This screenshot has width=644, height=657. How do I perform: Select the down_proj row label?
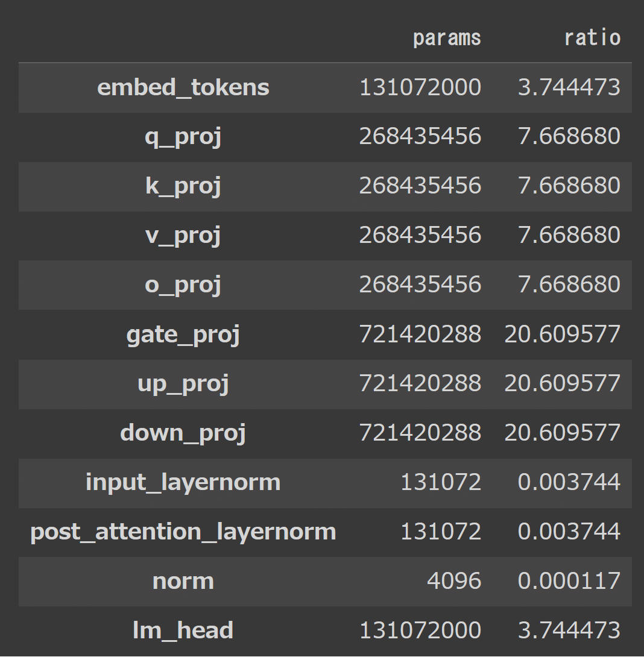[x=183, y=433]
